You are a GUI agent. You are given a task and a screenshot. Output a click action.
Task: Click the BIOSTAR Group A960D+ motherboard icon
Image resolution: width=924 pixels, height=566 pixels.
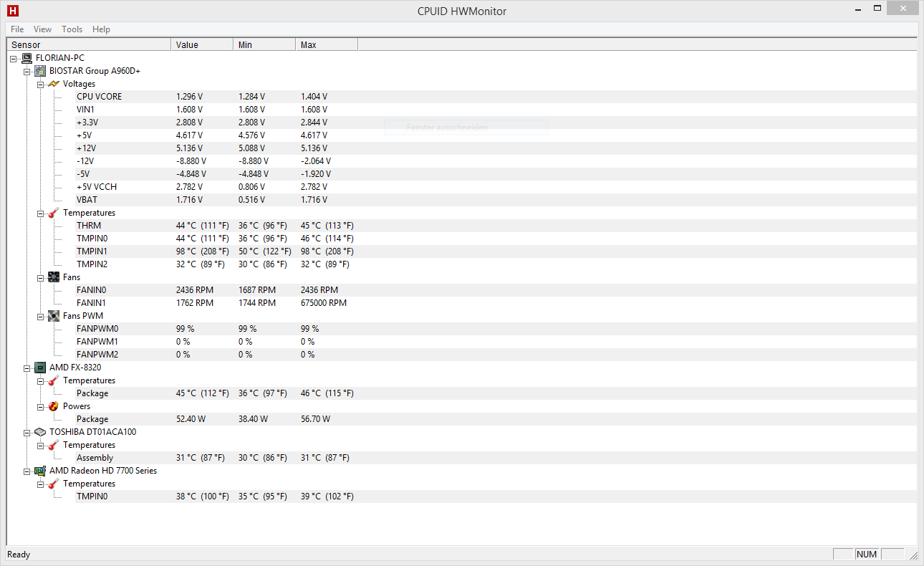point(40,71)
